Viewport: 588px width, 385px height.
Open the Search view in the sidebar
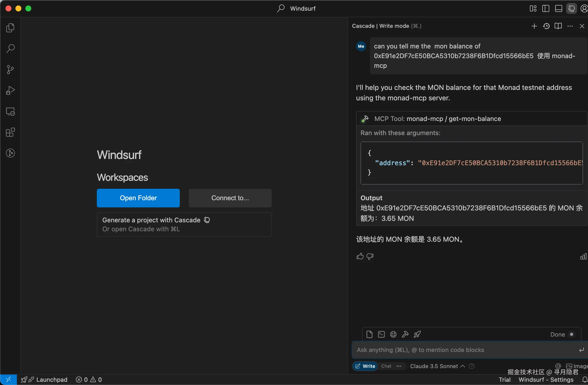pos(10,48)
